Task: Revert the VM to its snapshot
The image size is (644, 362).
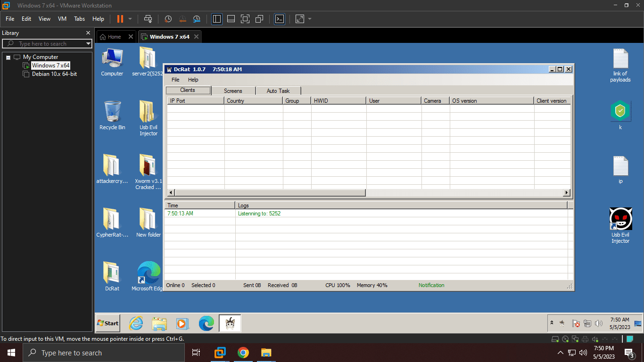Action: (182, 19)
